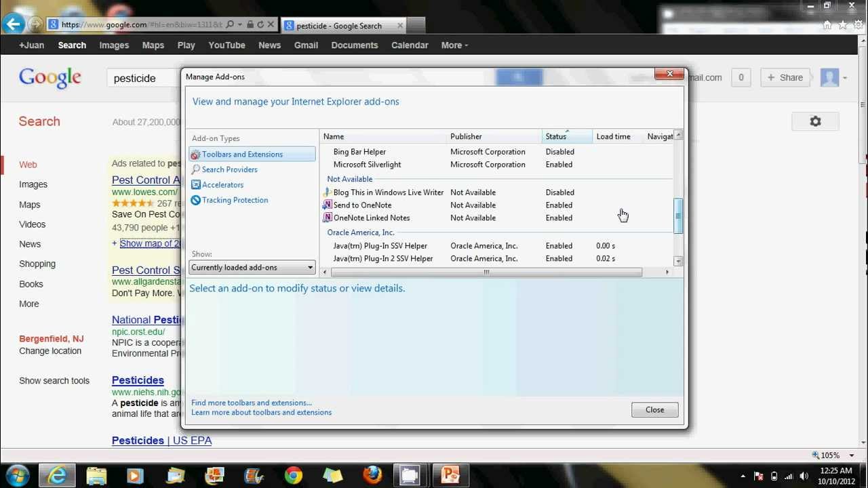Click the Close button in Manage Add-ons
868x488 pixels.
(654, 409)
